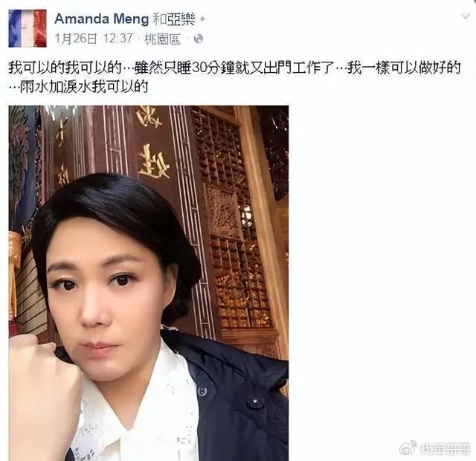Click the raised fist in the photo
The image size is (476, 461).
42,373
